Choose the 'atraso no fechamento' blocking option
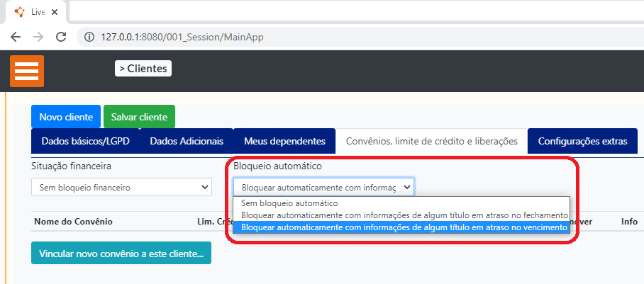Image resolution: width=644 pixels, height=284 pixels. pyautogui.click(x=404, y=215)
